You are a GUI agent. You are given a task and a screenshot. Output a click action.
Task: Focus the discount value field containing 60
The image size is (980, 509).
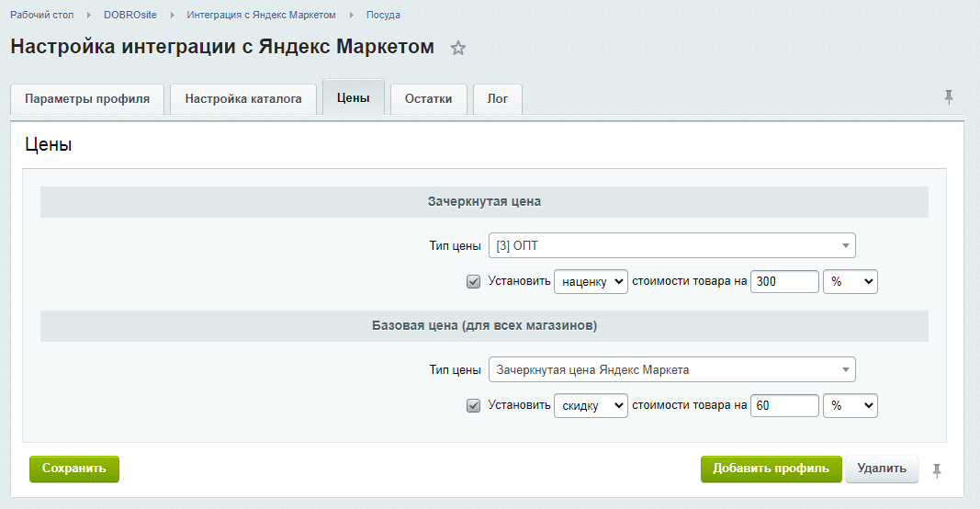[x=784, y=405]
